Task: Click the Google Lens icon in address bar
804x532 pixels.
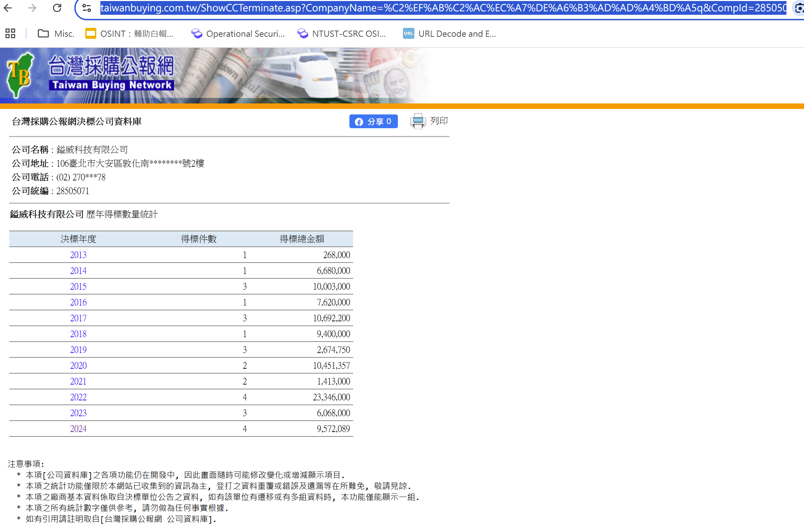Action: coord(799,8)
